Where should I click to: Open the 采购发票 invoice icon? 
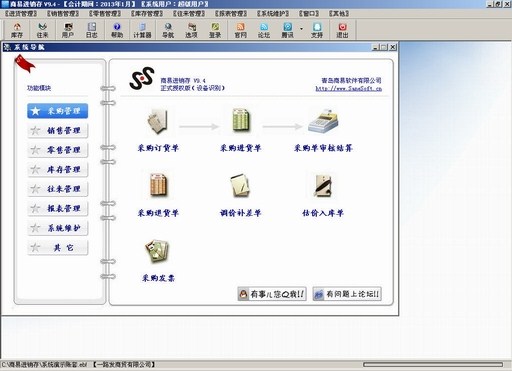point(158,250)
